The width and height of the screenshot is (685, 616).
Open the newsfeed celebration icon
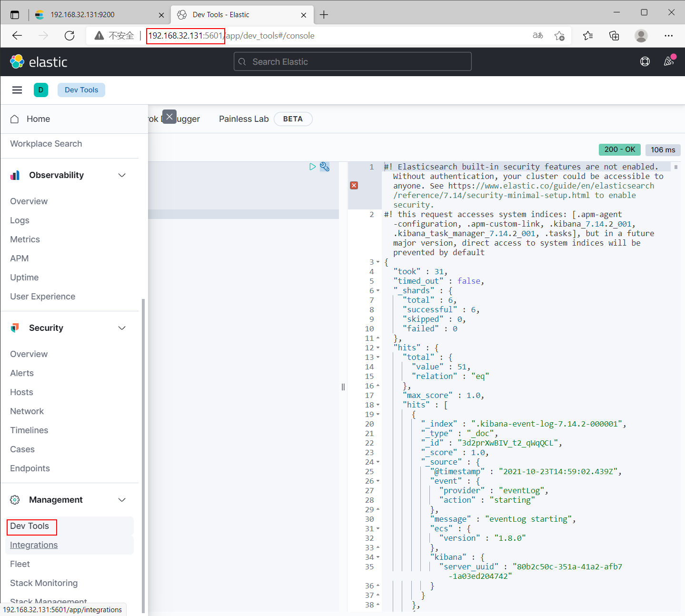669,61
